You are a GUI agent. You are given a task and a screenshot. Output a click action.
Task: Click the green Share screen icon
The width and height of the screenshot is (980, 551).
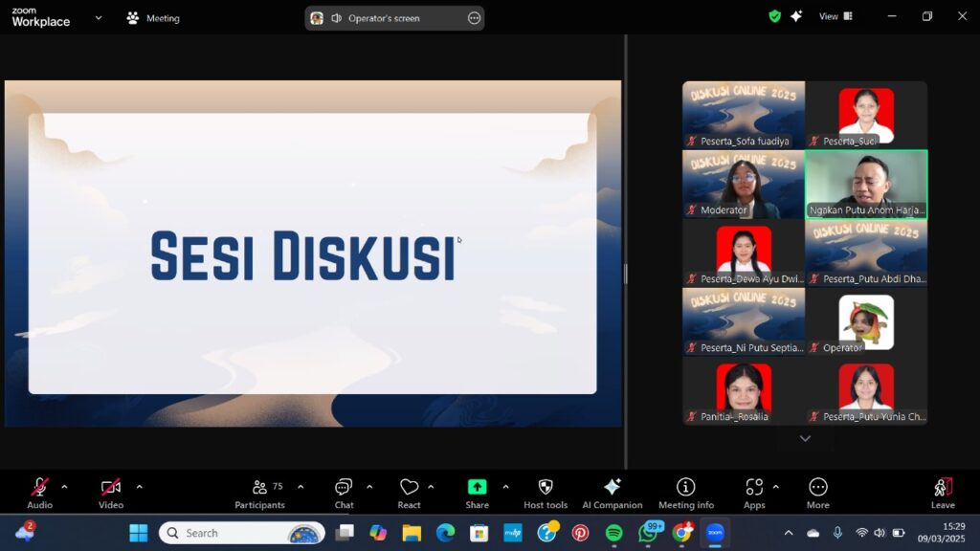pos(477,487)
